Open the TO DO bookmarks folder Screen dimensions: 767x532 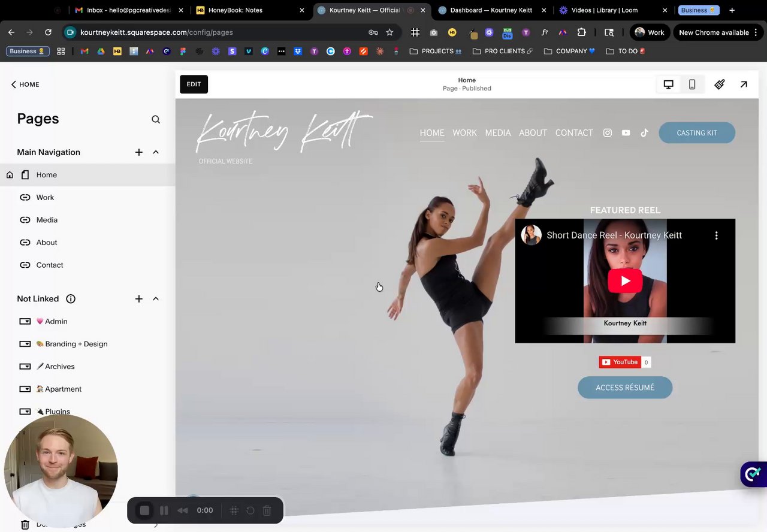click(626, 52)
